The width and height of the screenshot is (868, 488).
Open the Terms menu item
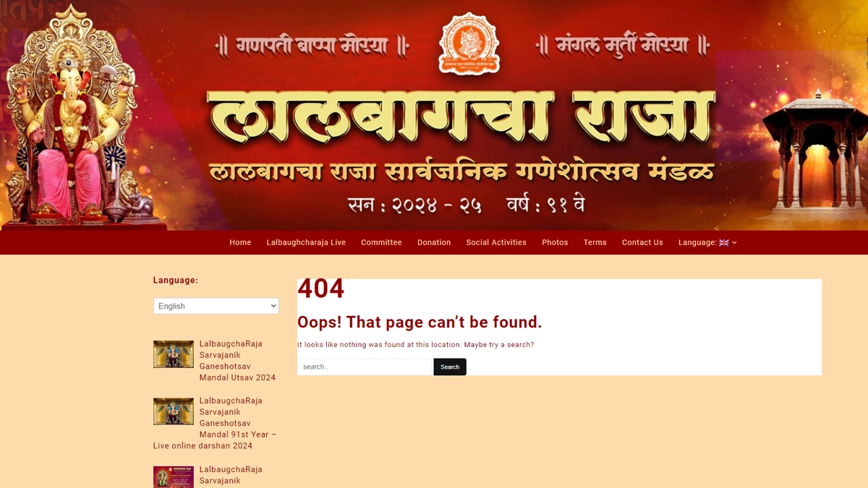click(x=595, y=242)
